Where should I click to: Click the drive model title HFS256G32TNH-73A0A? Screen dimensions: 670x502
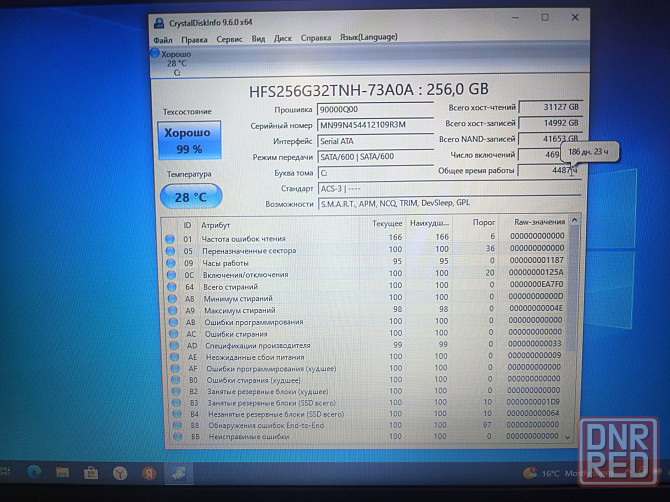click(x=331, y=91)
